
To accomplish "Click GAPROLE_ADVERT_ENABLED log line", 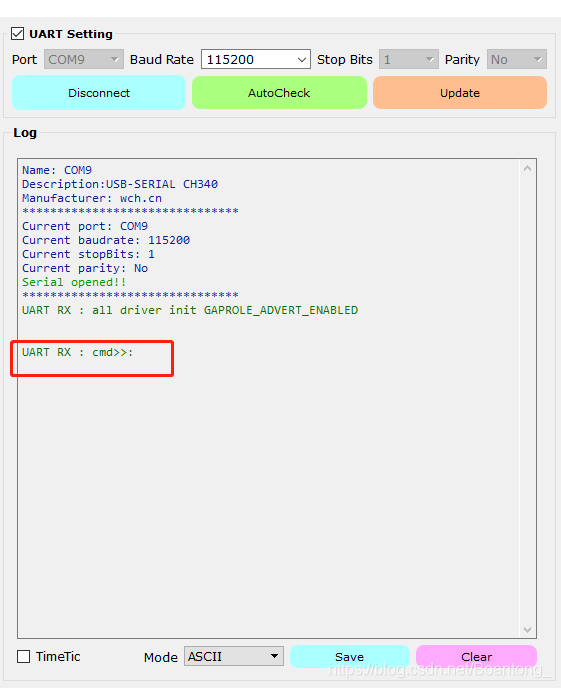I will (x=190, y=310).
